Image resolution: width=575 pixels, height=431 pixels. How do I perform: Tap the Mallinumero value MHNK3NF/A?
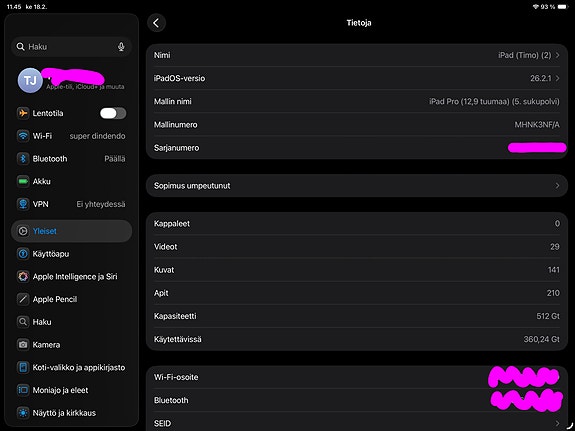pos(537,125)
